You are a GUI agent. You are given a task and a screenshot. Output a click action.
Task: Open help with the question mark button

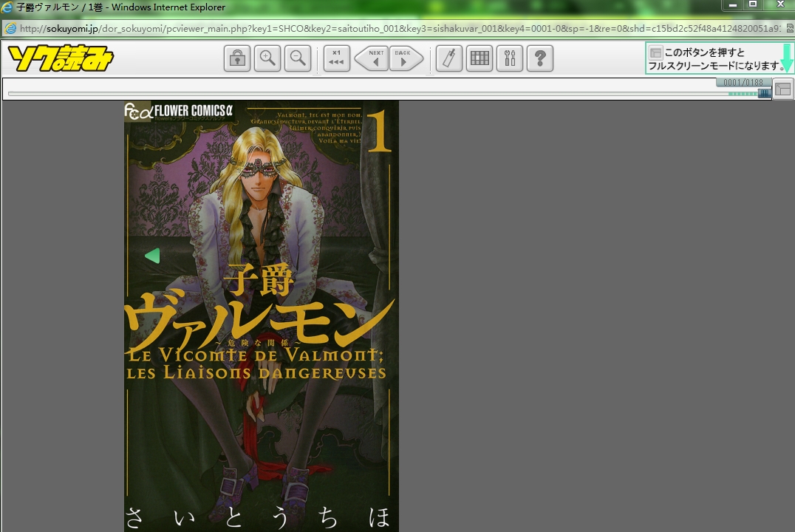tap(540, 58)
